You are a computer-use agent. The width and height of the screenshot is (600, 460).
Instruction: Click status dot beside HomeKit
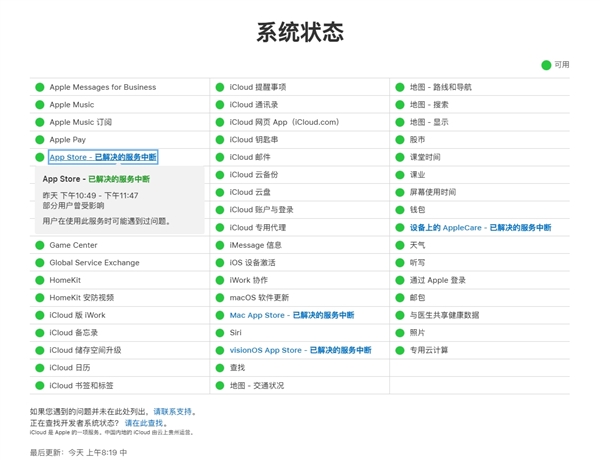pos(40,280)
